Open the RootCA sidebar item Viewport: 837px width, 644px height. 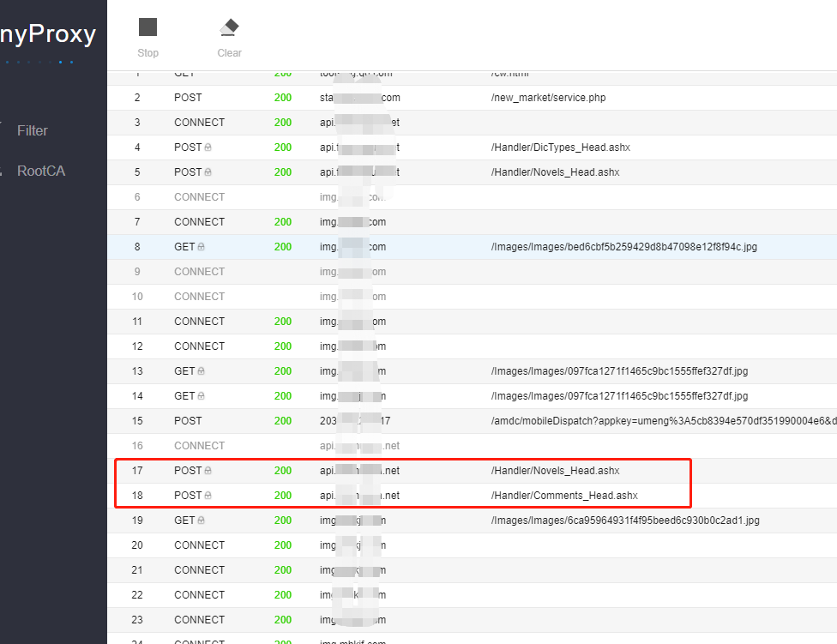pyautogui.click(x=40, y=171)
